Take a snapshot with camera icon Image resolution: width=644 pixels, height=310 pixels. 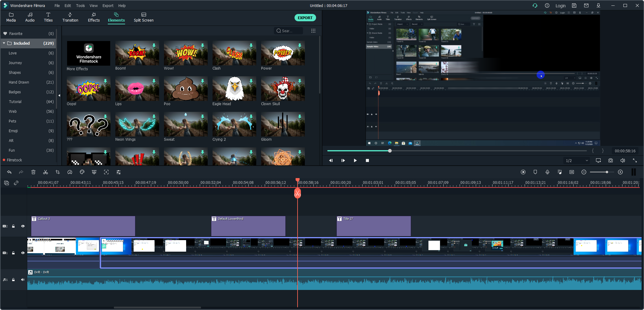pos(610,160)
